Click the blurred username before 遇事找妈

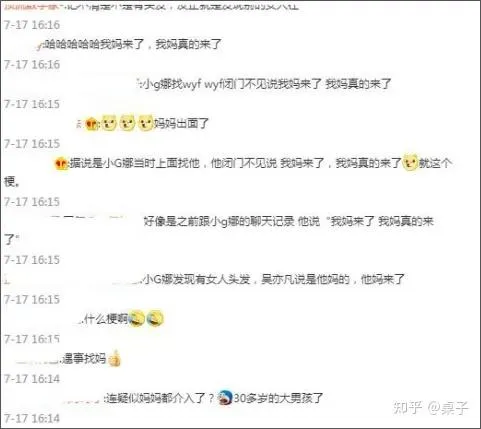click(37, 359)
